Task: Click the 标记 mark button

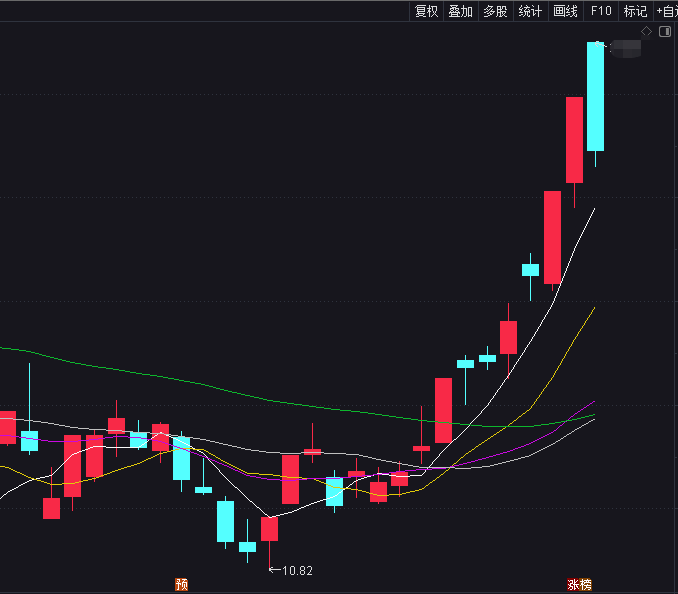Action: click(x=636, y=11)
